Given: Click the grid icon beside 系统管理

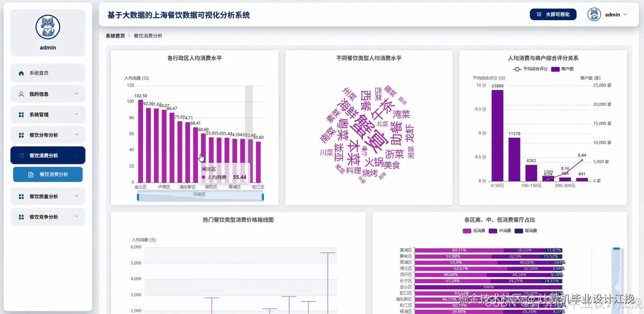Looking at the screenshot, I should tap(21, 115).
